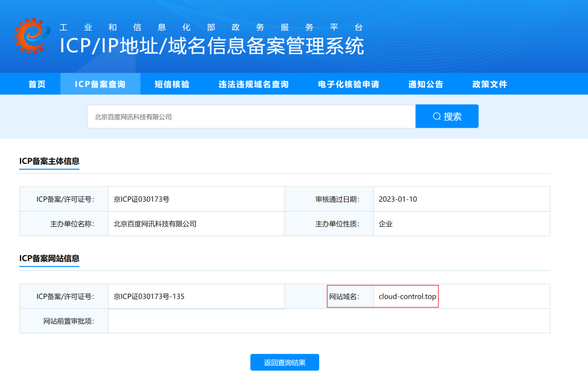Focus the search field containing 北京百度网讯科技有限公司
588x392 pixels.
point(251,117)
